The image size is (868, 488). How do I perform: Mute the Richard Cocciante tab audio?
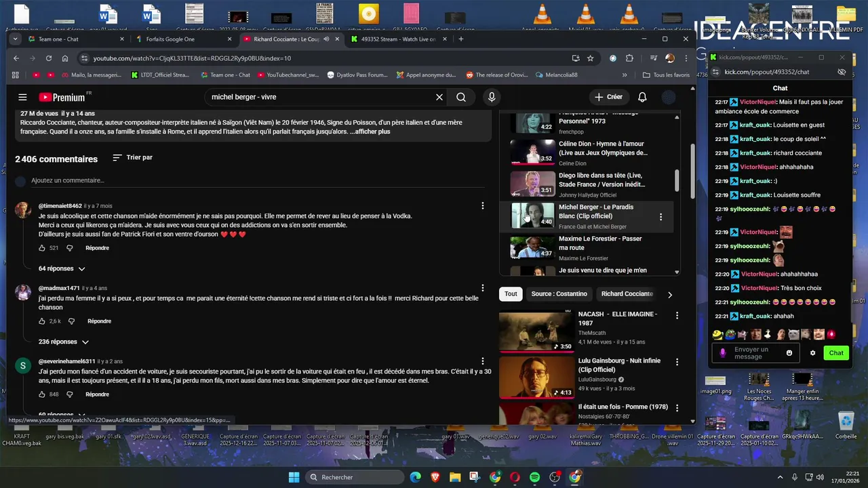(326, 39)
